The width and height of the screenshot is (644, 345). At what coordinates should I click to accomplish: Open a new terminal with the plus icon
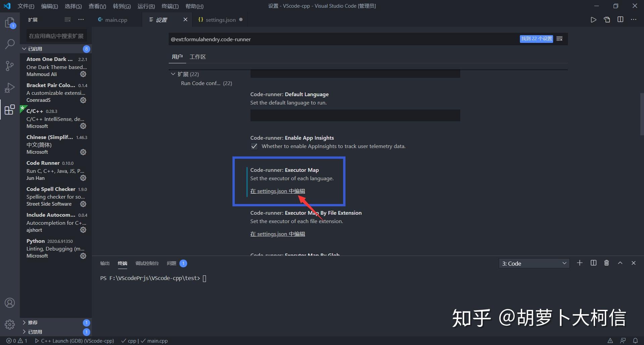click(580, 263)
